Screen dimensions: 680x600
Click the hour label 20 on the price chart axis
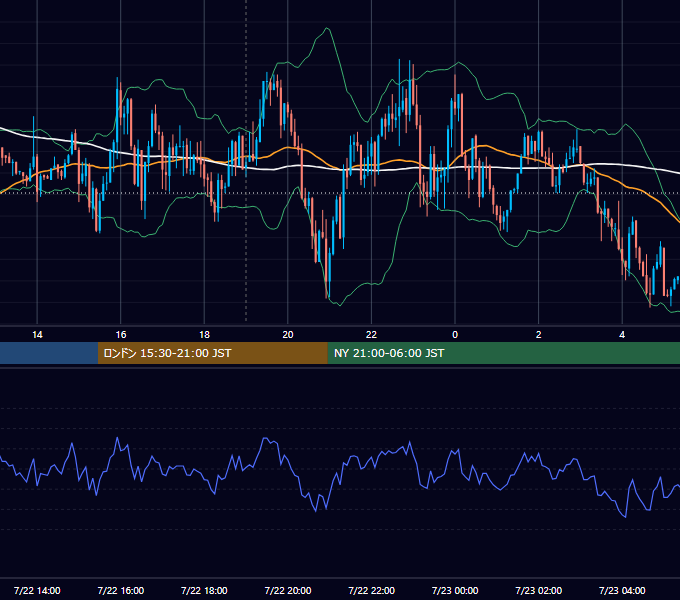(x=288, y=335)
